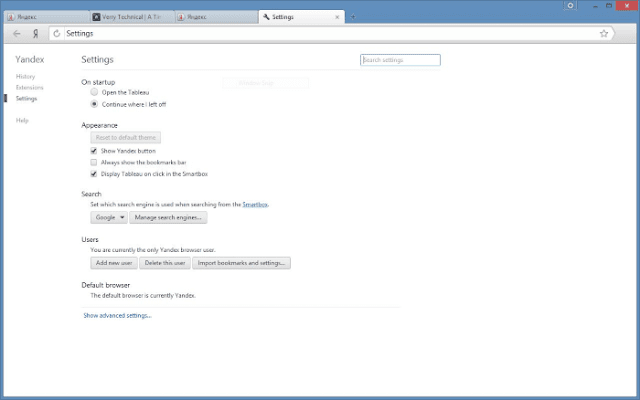
Task: Toggle Show Yandex button checkbox
Action: coord(94,151)
